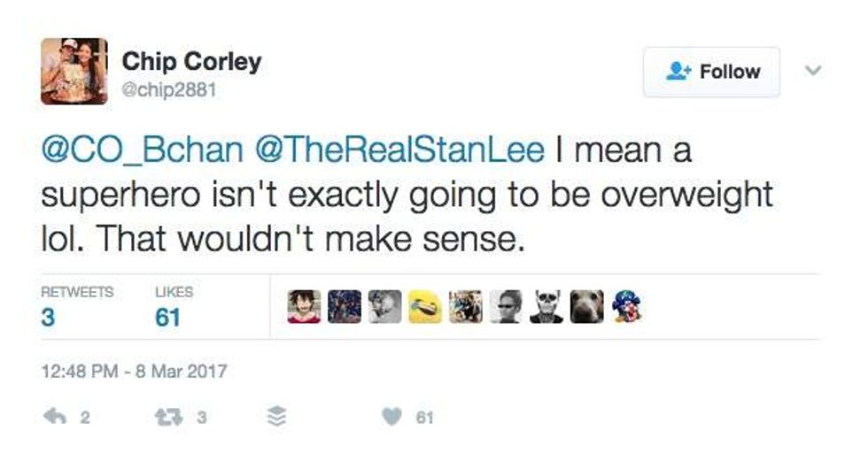The width and height of the screenshot is (868, 469).
Task: Open the @TheRealStanLee mention
Action: (x=399, y=150)
